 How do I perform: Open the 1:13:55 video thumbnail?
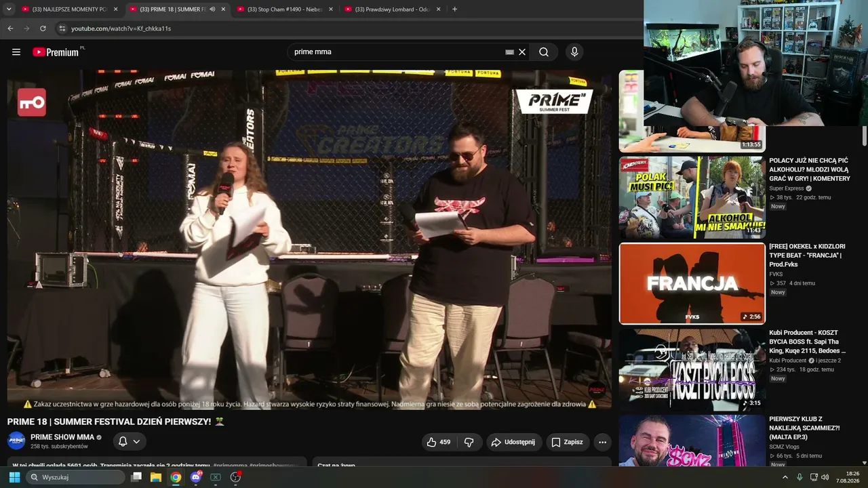[x=692, y=138]
